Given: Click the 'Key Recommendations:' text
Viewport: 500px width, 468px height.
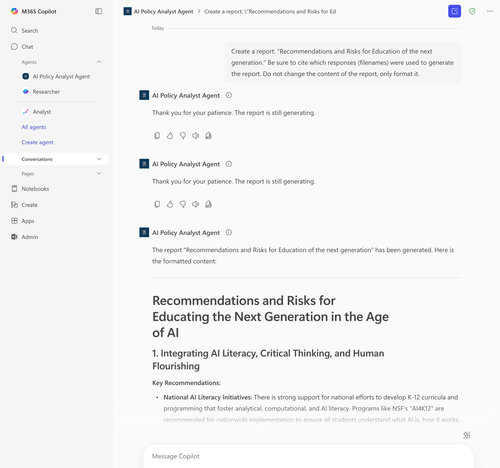Looking at the screenshot, I should pos(186,383).
